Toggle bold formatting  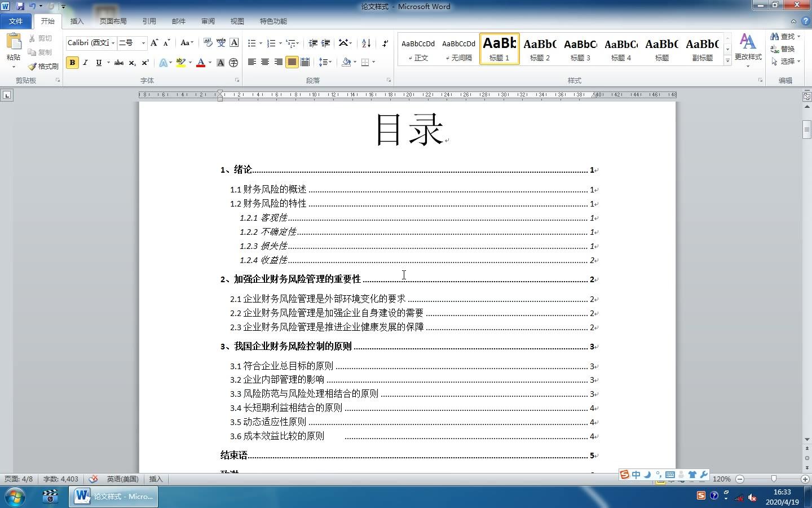72,63
